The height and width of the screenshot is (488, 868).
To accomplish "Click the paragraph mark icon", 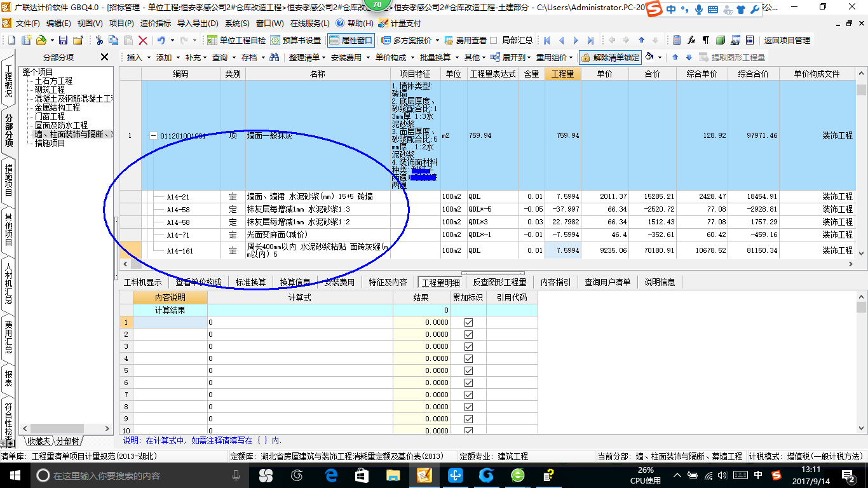I will coord(705,40).
